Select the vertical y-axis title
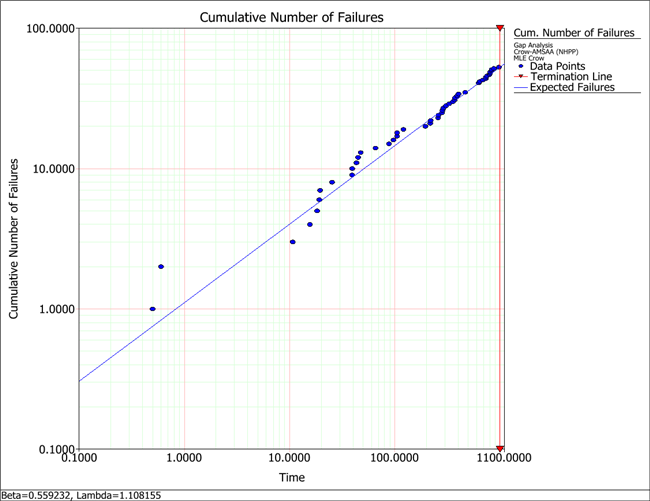This screenshot has height=501, width=650. [x=13, y=240]
